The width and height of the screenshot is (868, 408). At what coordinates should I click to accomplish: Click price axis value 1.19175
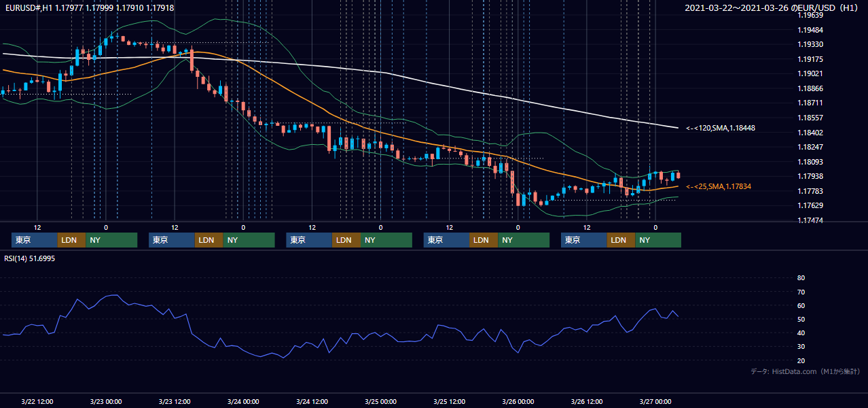tap(810, 59)
